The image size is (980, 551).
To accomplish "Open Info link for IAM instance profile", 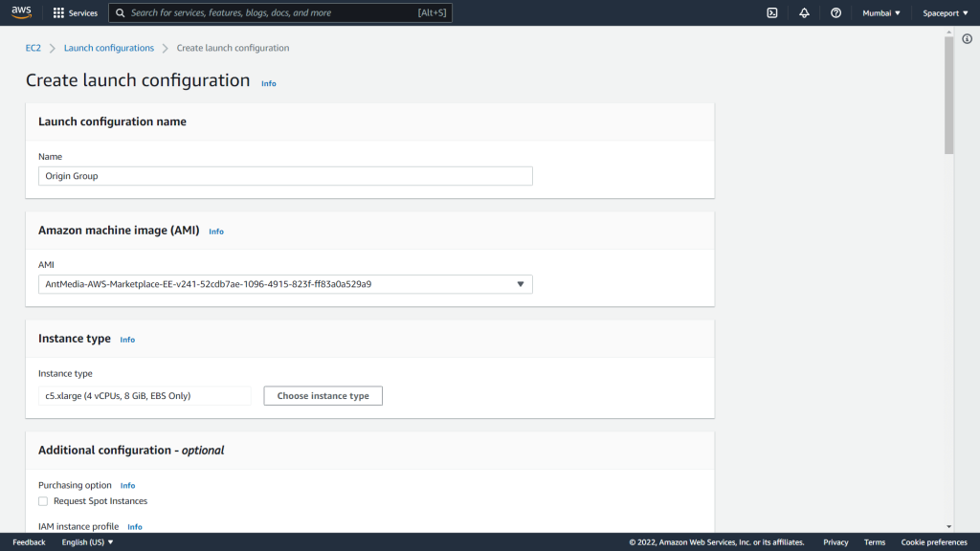I will [x=134, y=527].
